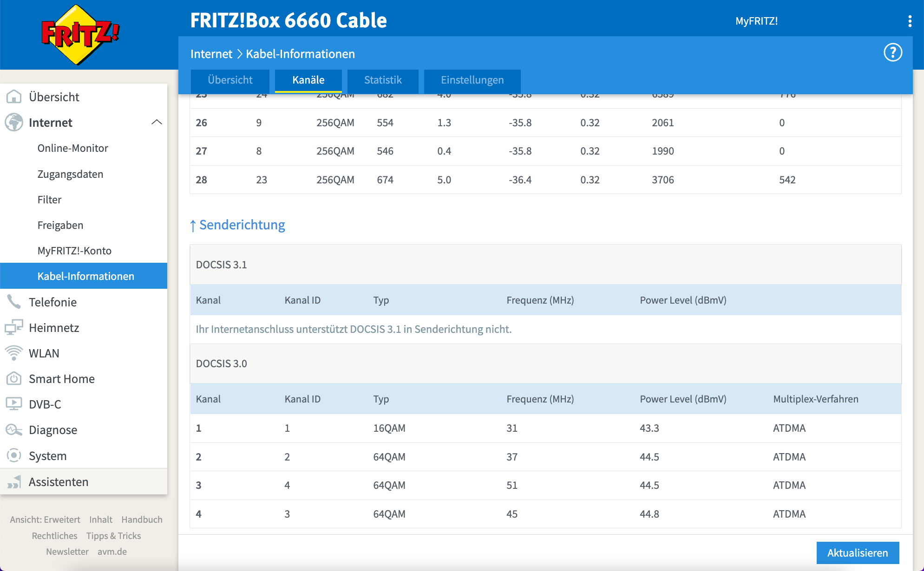Click the Assistenten icon

[14, 482]
